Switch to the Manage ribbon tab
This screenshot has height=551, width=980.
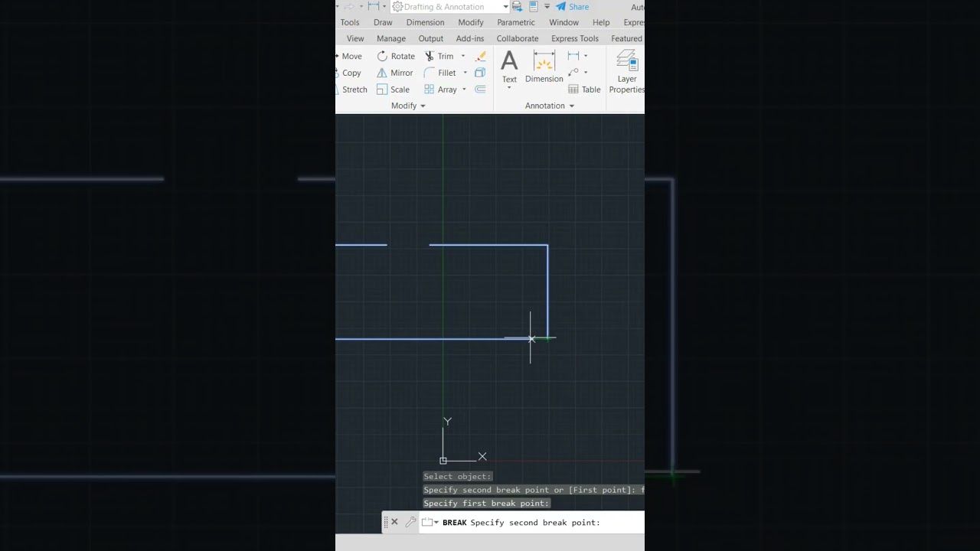tap(391, 38)
